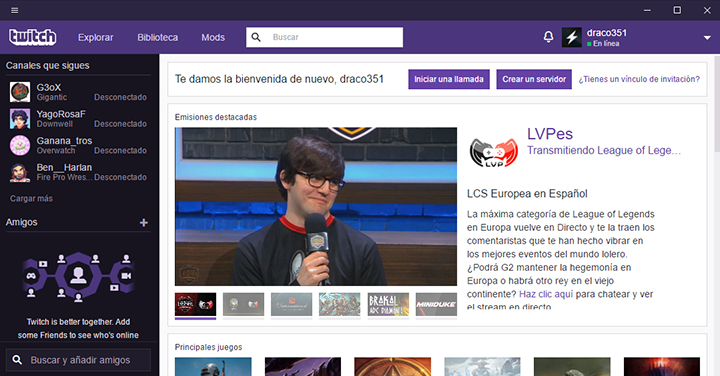Select the G3oX channel name
Image resolution: width=720 pixels, height=376 pixels.
49,87
